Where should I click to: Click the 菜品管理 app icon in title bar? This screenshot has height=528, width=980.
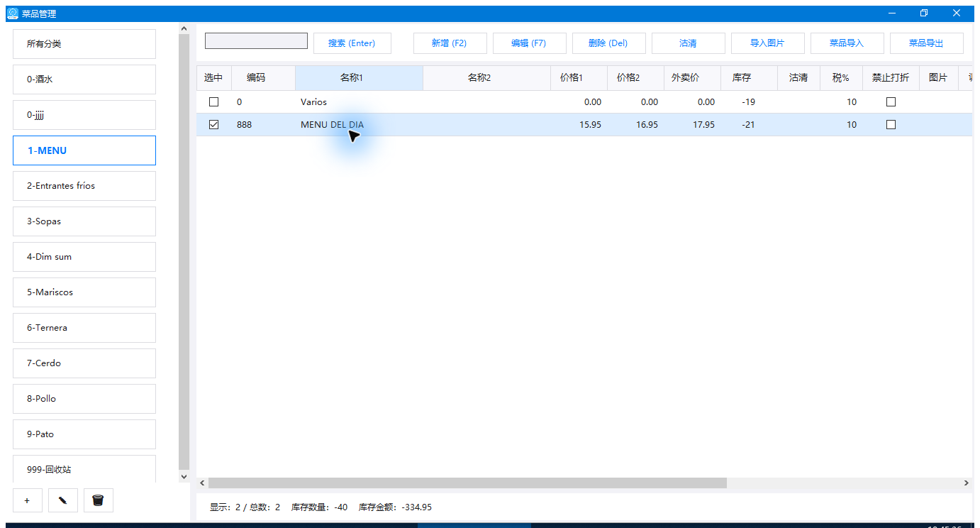(13, 13)
